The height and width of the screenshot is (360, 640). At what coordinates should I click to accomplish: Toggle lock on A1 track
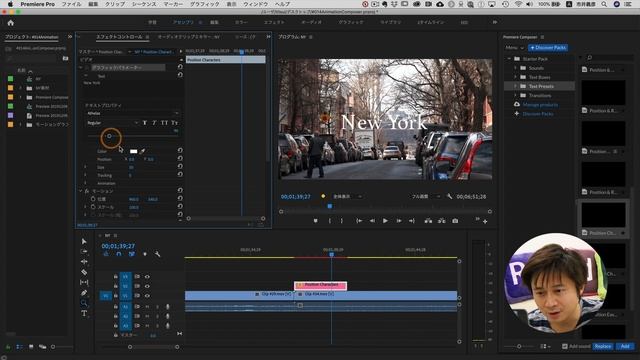[x=116, y=307]
